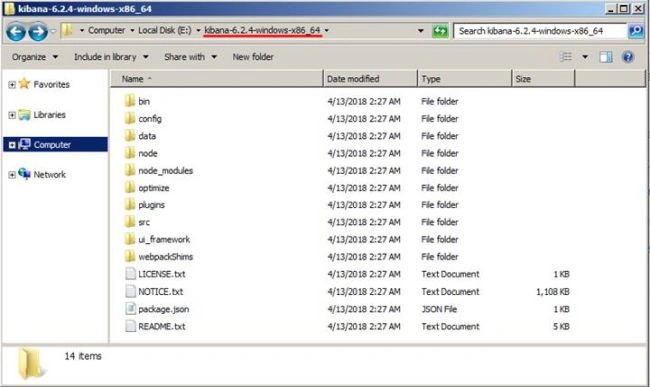Click Local Disk (E:) in the breadcrumb
Screen dimensions: 650x387
[x=165, y=30]
